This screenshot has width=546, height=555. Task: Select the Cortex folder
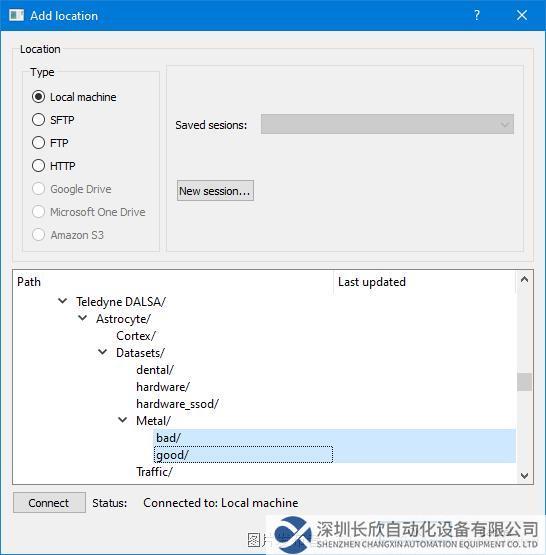coord(136,336)
